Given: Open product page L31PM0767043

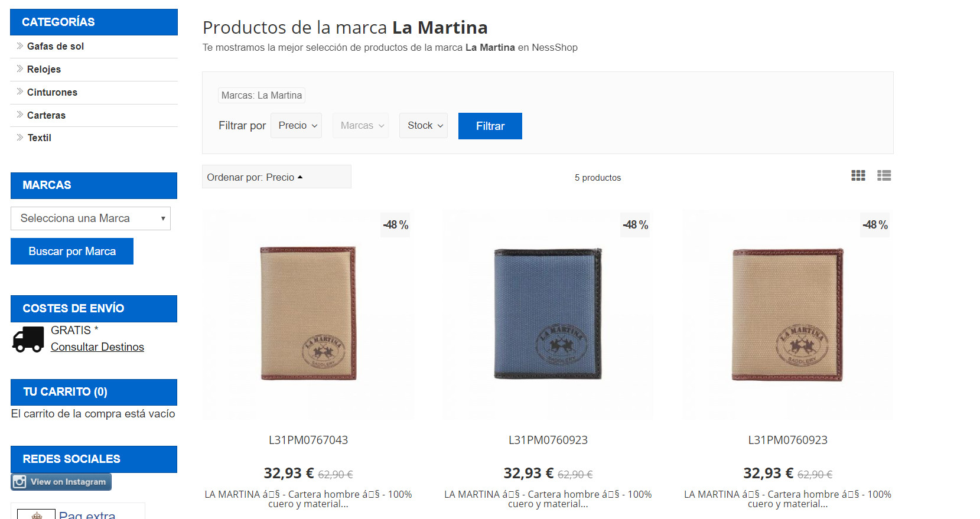Looking at the screenshot, I should click(307, 439).
